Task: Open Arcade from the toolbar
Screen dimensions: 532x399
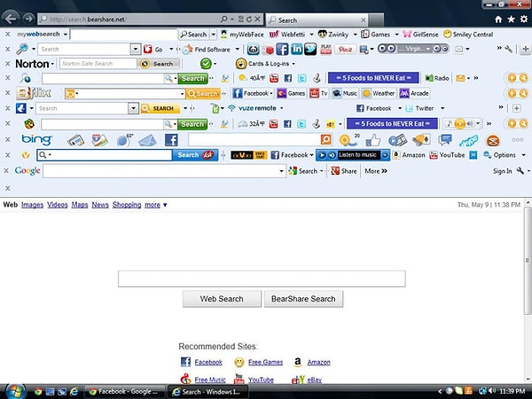Action: coord(404,93)
